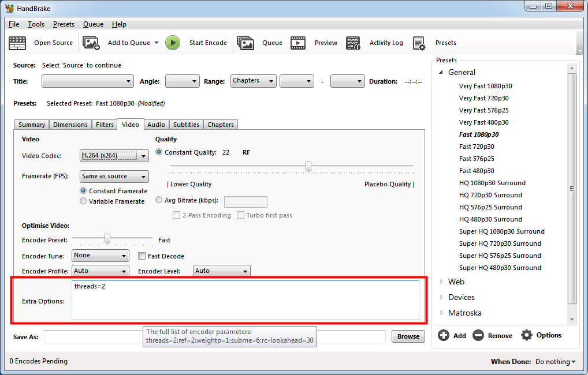Open the Presets menu
The image size is (588, 375).
click(64, 24)
